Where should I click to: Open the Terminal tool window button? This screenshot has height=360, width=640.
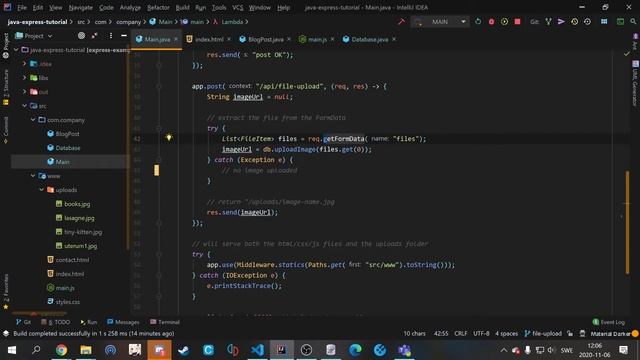click(x=165, y=322)
